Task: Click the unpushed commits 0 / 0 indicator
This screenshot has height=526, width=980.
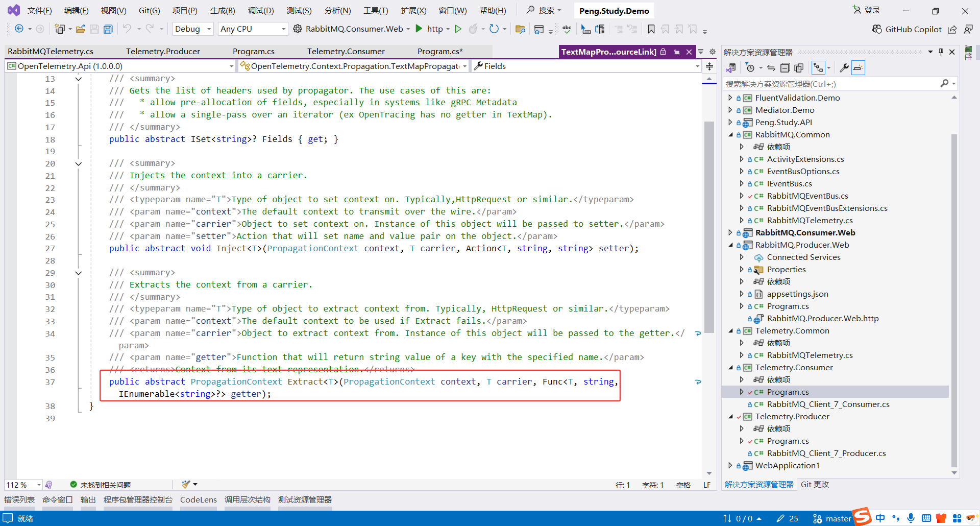Action: (743, 519)
